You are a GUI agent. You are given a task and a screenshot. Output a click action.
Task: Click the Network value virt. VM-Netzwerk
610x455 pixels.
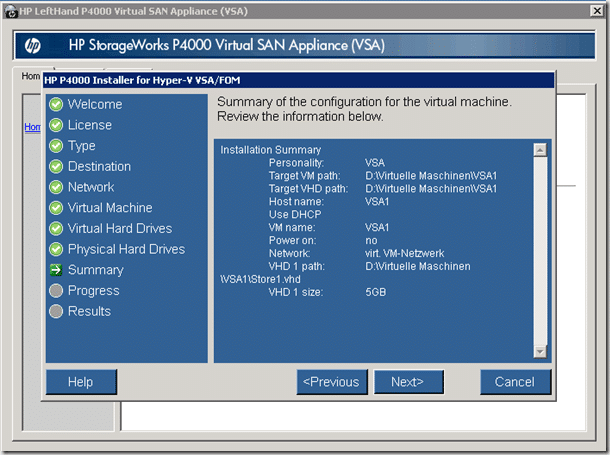point(405,254)
